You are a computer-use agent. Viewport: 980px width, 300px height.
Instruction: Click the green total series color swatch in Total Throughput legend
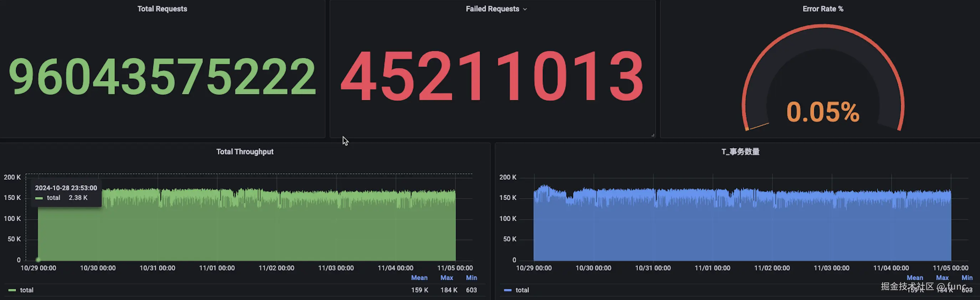click(x=12, y=290)
